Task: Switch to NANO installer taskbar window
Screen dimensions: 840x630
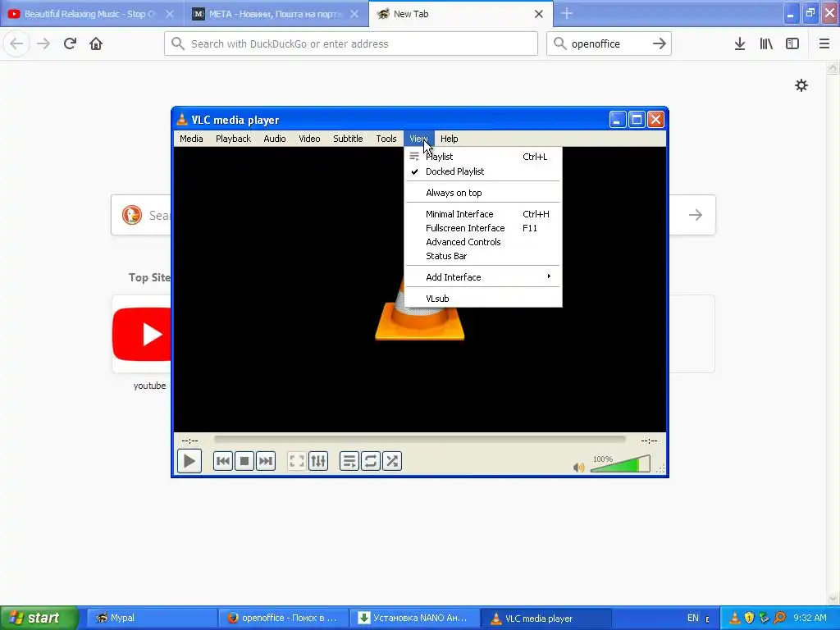Action: click(414, 618)
